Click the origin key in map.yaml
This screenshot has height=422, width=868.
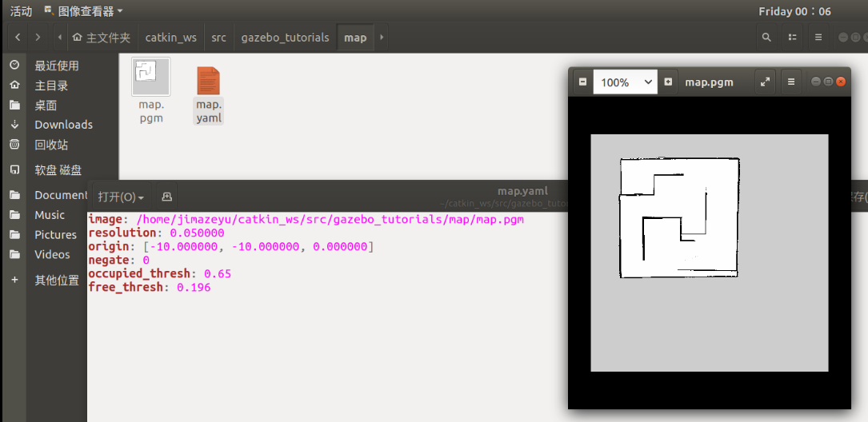click(x=109, y=247)
